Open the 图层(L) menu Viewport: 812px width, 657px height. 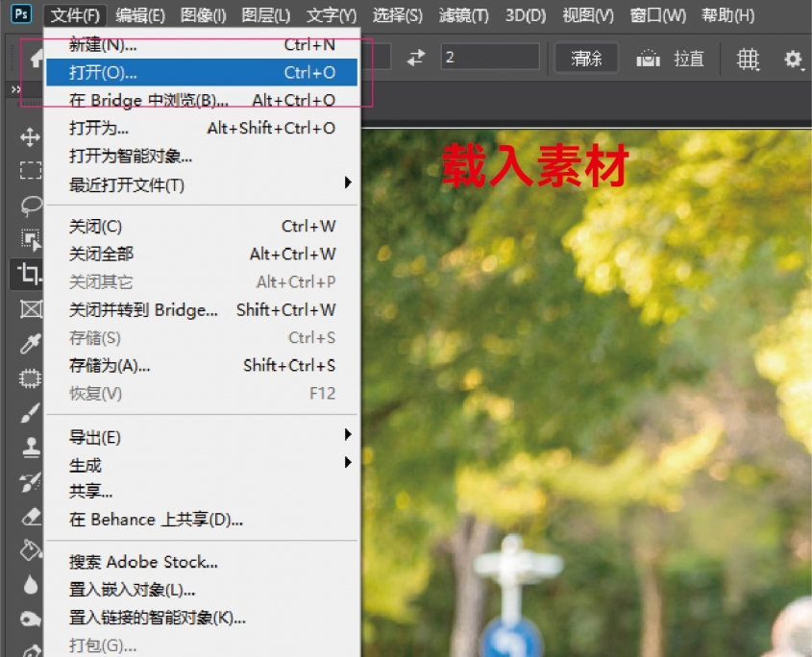[265, 15]
